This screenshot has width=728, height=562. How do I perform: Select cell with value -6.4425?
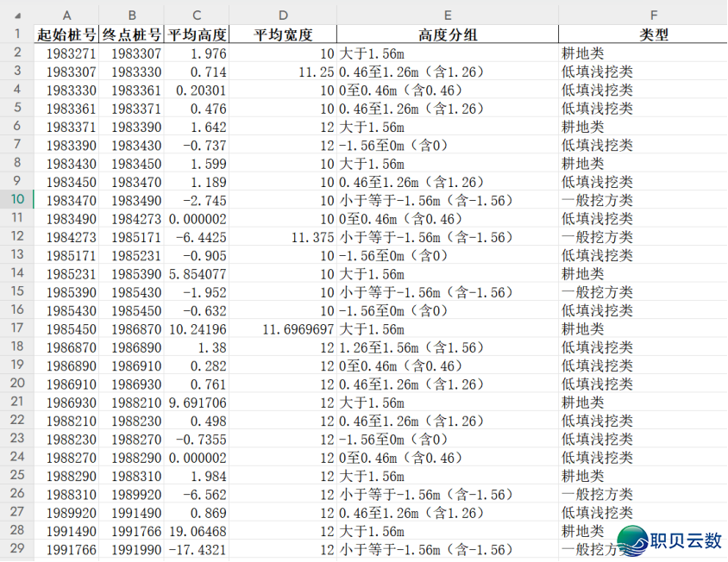pyautogui.click(x=197, y=237)
